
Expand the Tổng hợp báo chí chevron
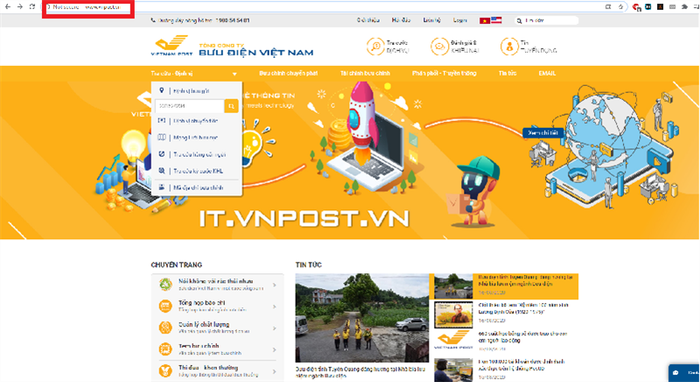click(x=274, y=307)
